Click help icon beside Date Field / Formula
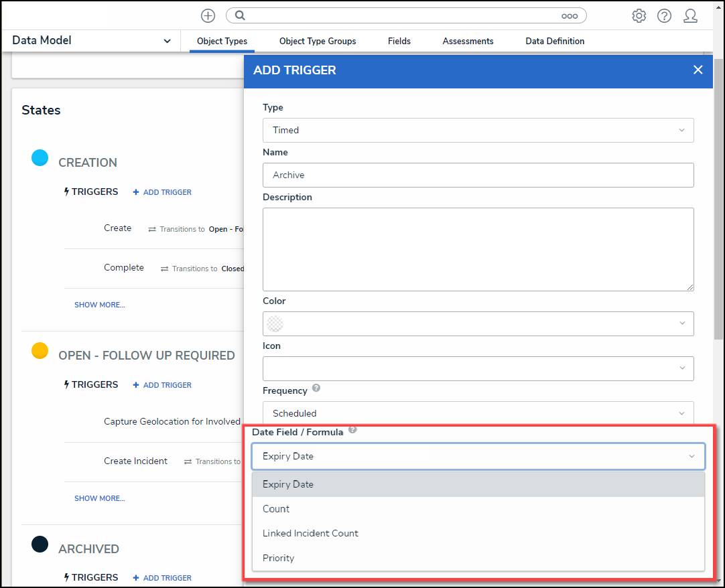This screenshot has height=588, width=725. (x=352, y=430)
